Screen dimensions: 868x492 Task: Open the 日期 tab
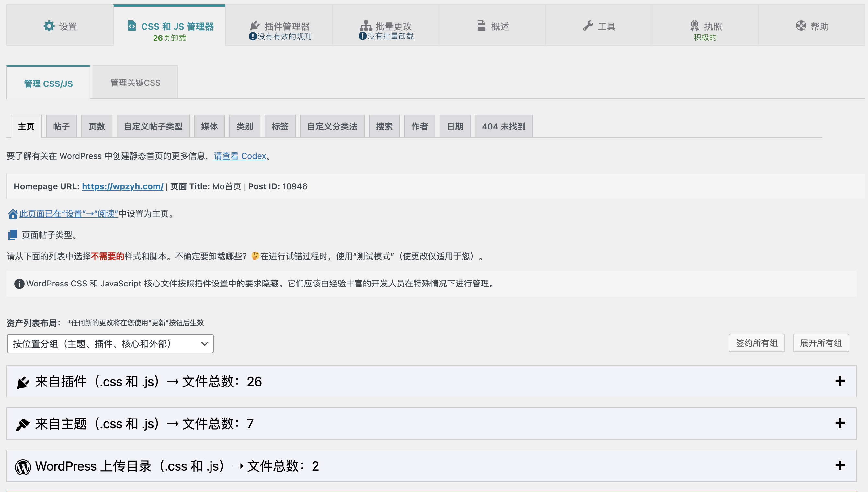(455, 126)
